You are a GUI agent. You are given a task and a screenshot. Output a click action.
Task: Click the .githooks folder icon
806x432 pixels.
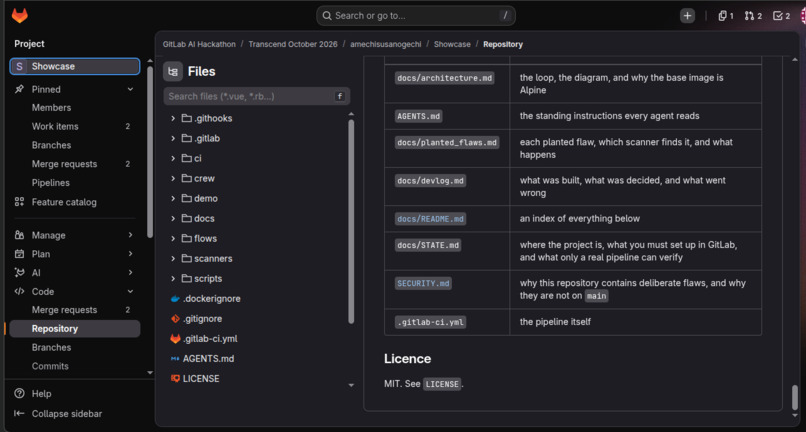click(187, 118)
